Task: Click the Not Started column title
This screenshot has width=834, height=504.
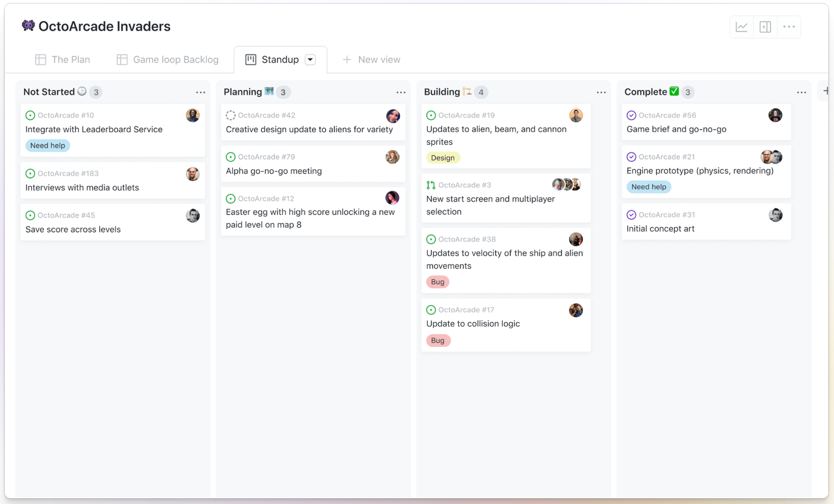Action: [49, 92]
